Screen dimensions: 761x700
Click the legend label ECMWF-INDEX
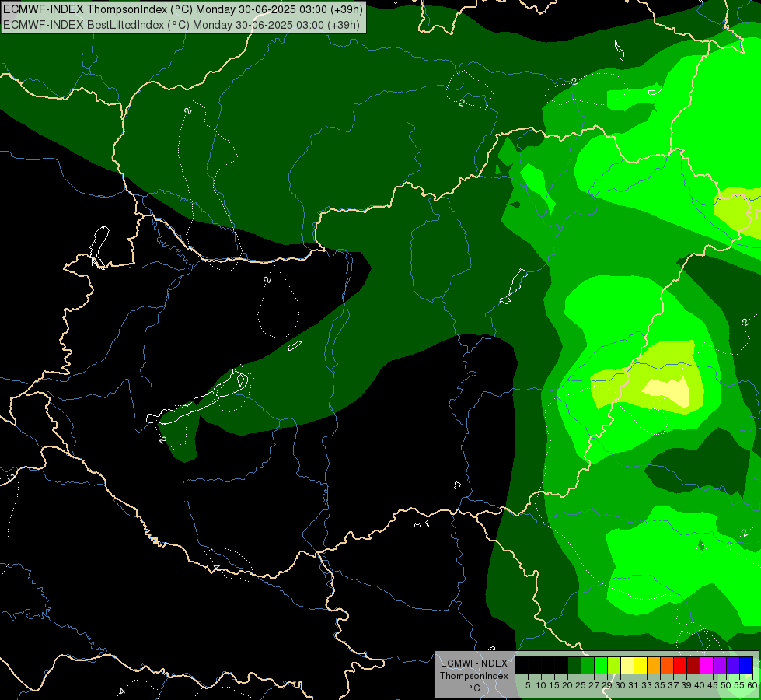(474, 663)
